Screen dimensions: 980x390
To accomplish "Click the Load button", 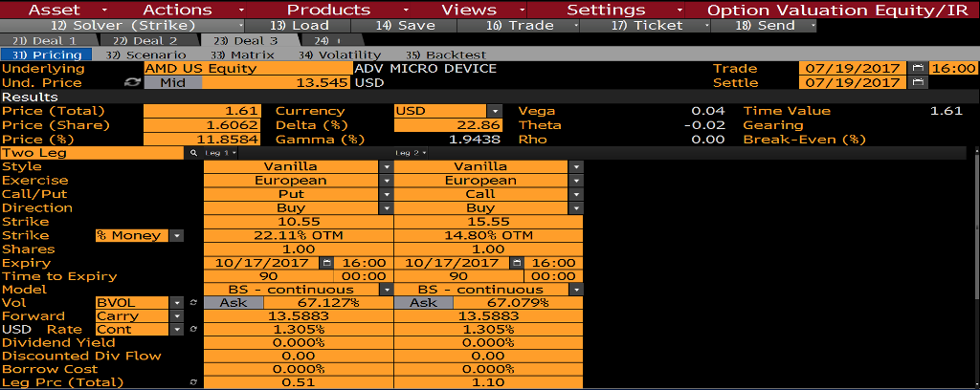I will tap(298, 26).
